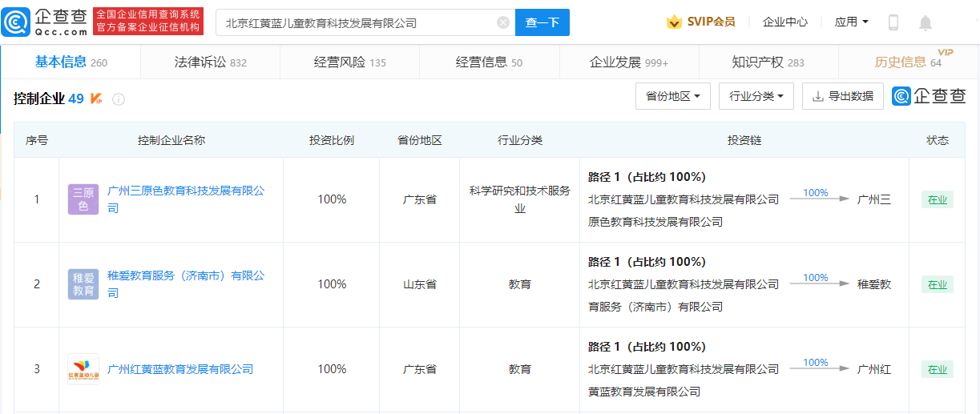Viewport: 980px width, 414px height.
Task: Clear the search box with X icon
Action: tap(503, 22)
